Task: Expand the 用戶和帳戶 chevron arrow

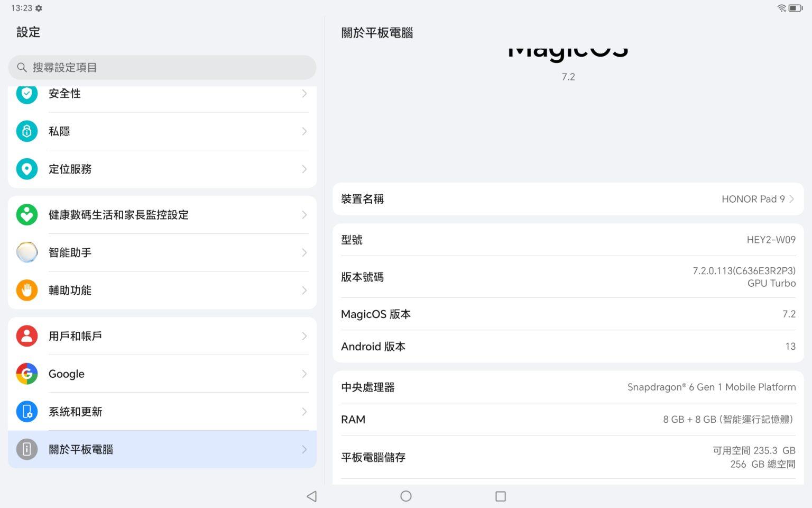Action: (304, 336)
